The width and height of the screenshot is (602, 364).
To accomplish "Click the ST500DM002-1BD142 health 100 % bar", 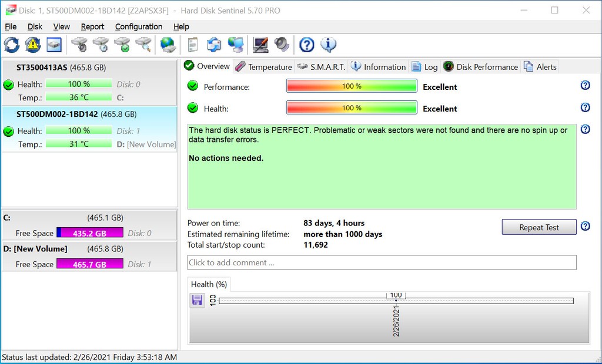I will (79, 130).
